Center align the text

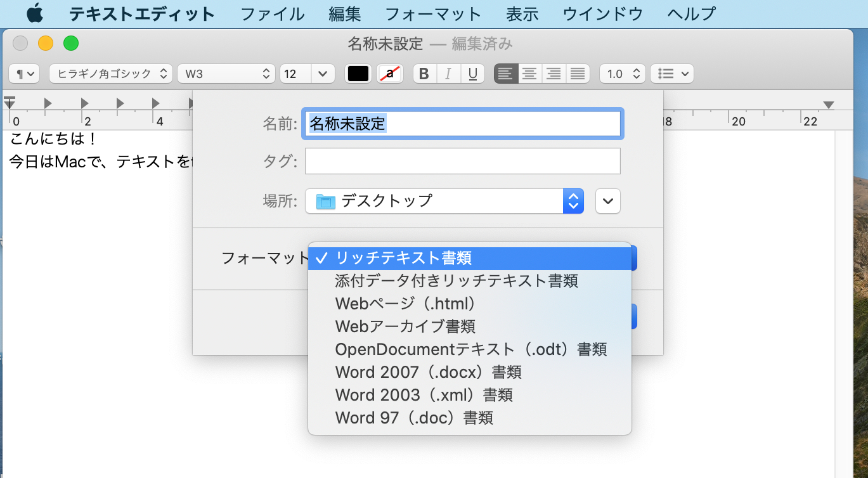click(x=530, y=74)
